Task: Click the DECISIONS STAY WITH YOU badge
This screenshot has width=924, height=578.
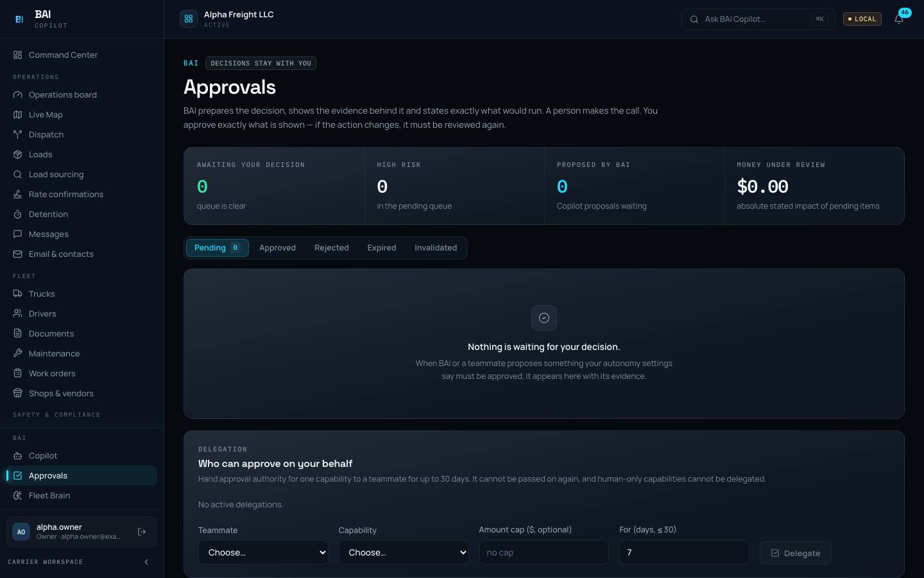Action: coord(261,64)
